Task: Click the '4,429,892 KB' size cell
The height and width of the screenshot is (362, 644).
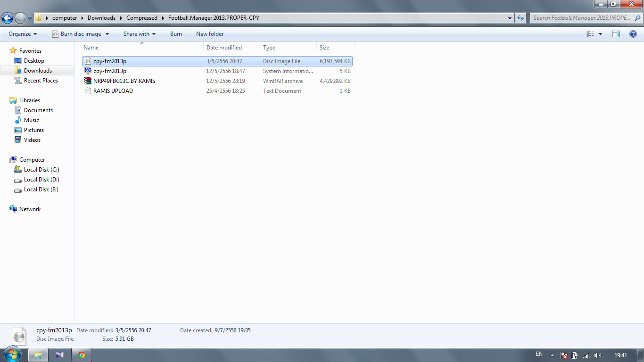Action: click(x=335, y=81)
